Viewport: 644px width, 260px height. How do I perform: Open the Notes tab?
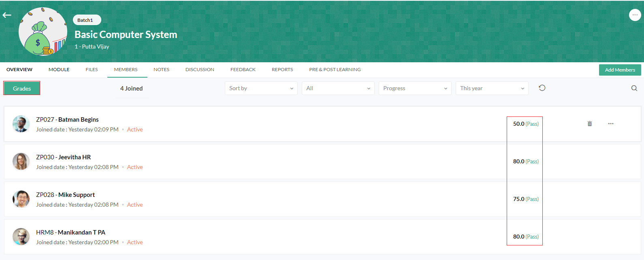(162, 70)
